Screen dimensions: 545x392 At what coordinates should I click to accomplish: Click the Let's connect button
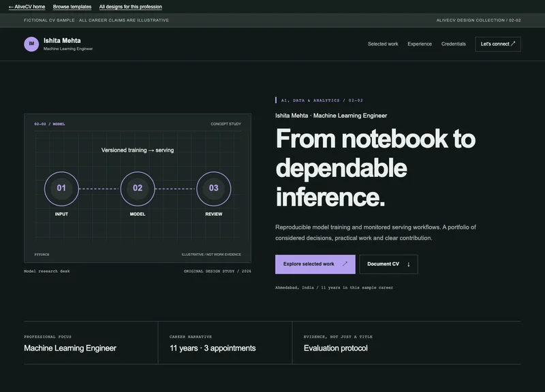point(498,44)
